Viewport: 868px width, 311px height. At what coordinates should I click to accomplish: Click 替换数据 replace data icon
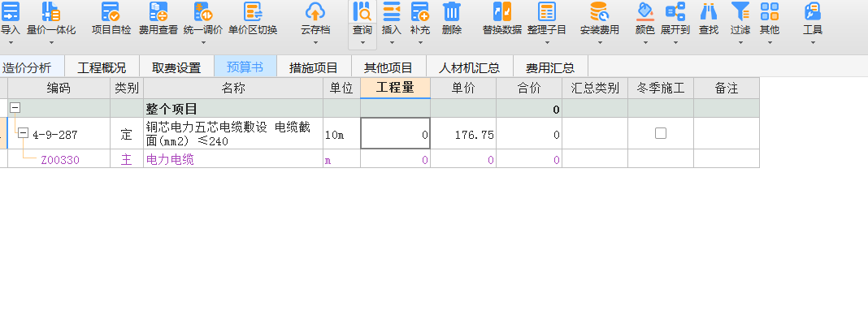(x=502, y=11)
